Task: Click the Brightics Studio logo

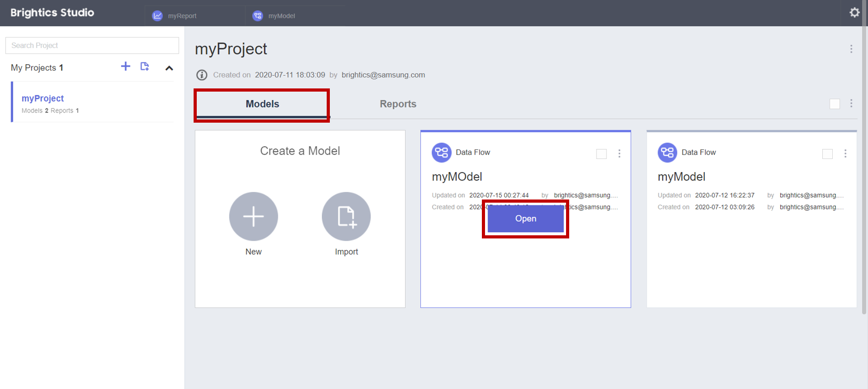Action: (x=52, y=13)
